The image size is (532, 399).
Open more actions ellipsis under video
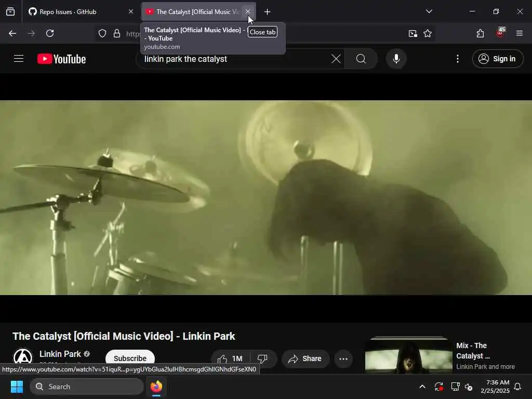click(x=343, y=358)
